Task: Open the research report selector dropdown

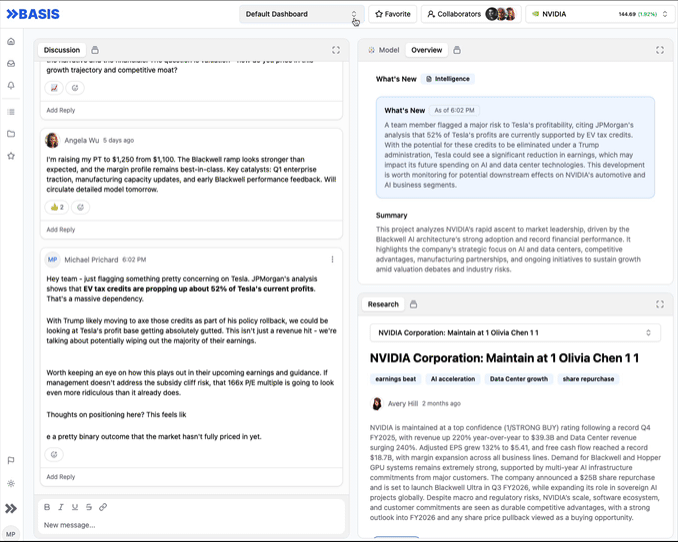Action: [x=515, y=333]
